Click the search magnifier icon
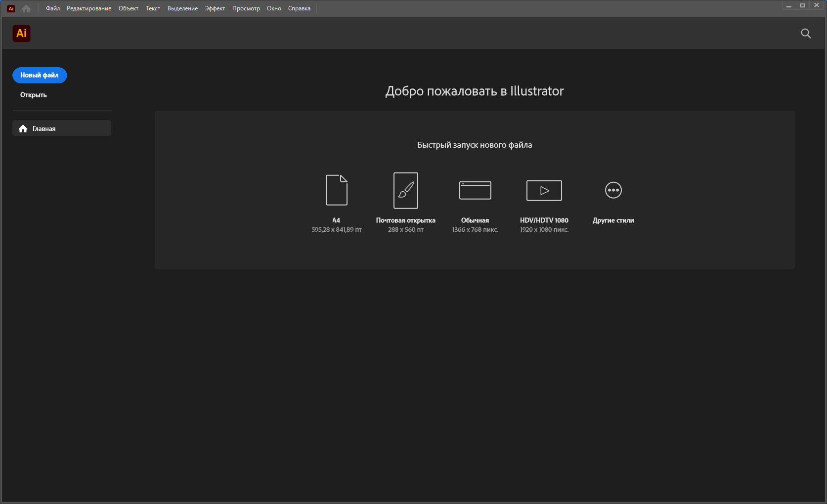 (x=806, y=33)
